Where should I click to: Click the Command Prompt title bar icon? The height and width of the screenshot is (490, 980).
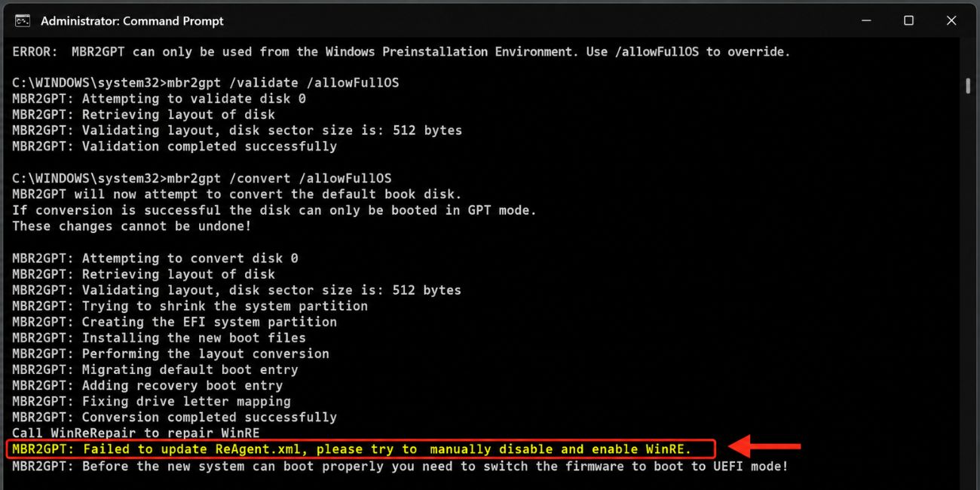coord(23,20)
